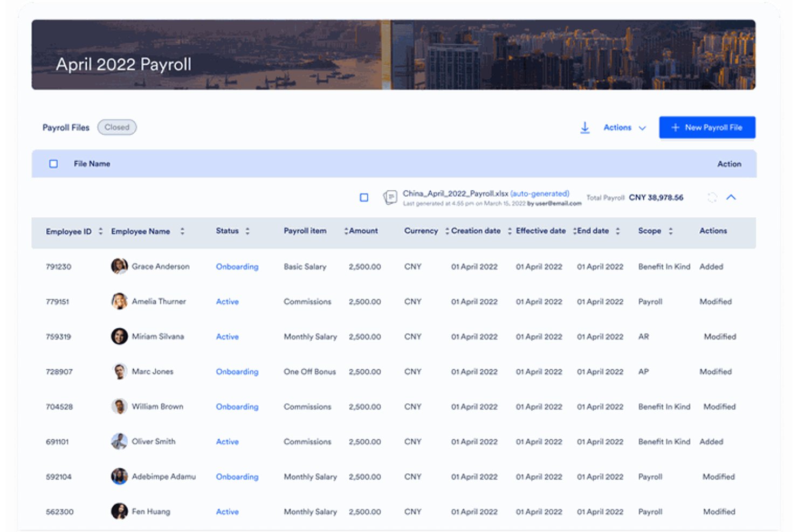798x532 pixels.
Task: Select employee ID 791230
Action: click(x=59, y=267)
